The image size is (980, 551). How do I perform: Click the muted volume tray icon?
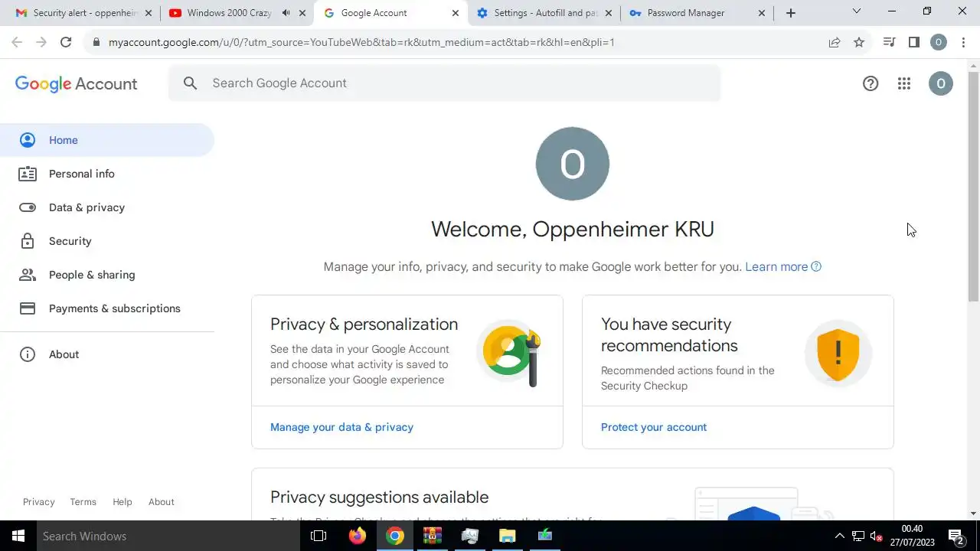tap(877, 536)
